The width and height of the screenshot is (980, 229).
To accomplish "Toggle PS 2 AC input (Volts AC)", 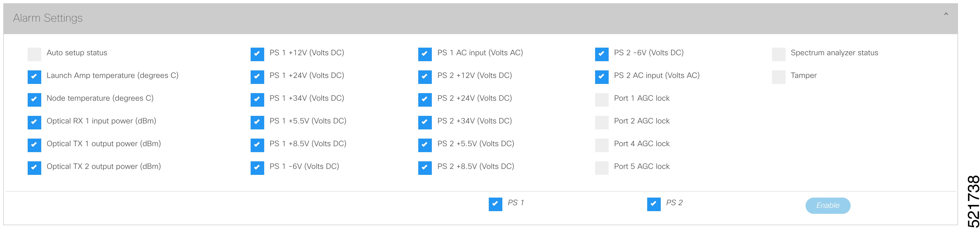I will pyautogui.click(x=601, y=77).
